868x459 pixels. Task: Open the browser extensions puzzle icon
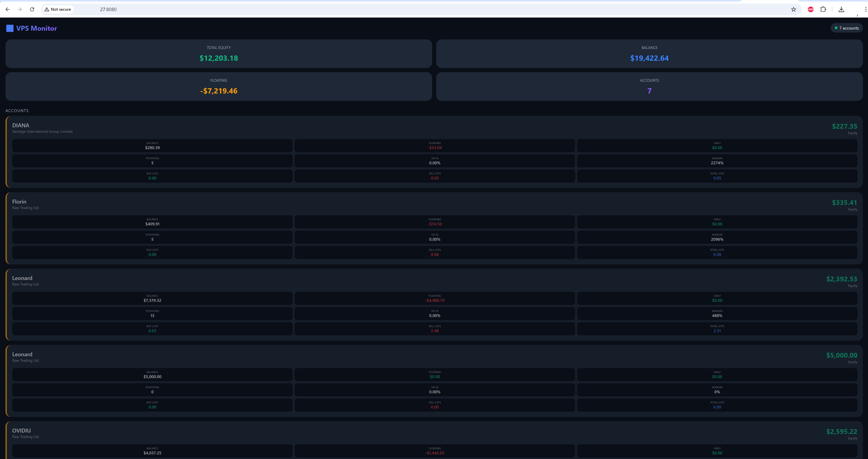click(x=823, y=9)
